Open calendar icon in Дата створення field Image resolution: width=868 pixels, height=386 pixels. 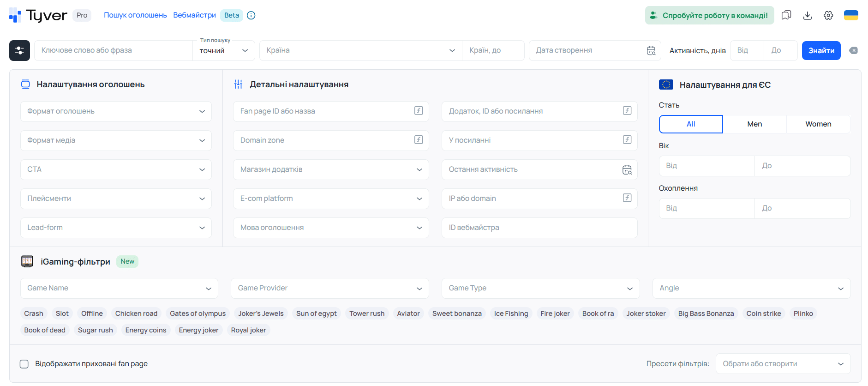(651, 50)
